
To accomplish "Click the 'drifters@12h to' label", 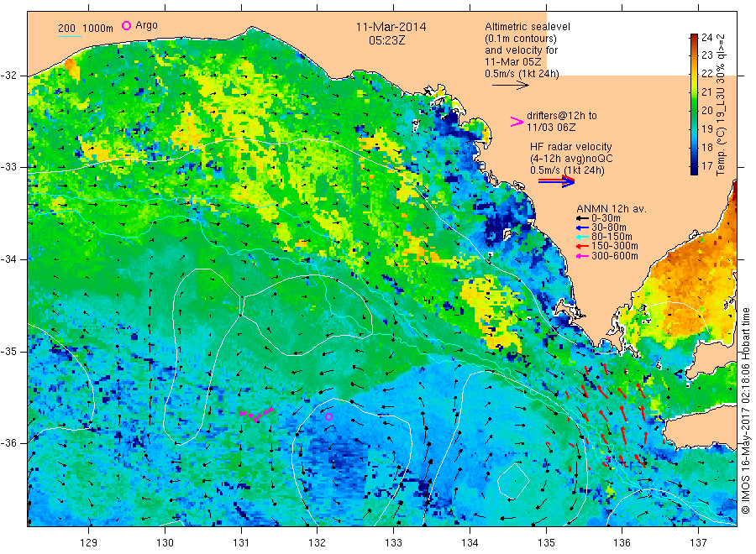I will (x=562, y=116).
